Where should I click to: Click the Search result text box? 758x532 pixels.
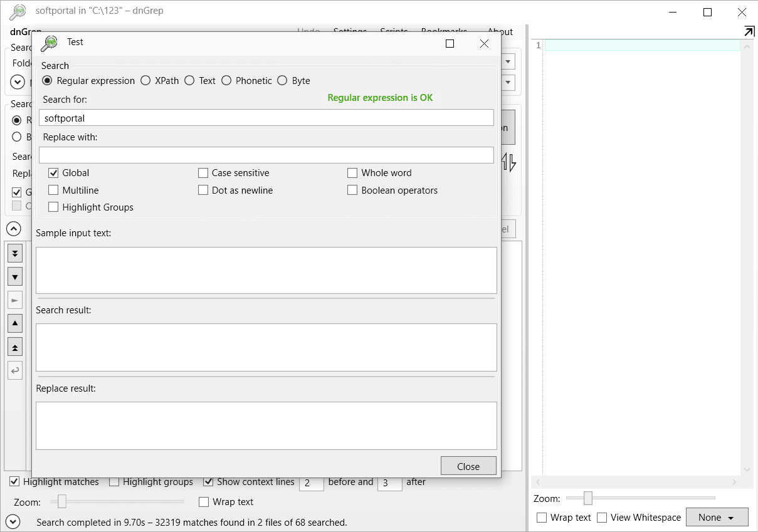tap(266, 347)
